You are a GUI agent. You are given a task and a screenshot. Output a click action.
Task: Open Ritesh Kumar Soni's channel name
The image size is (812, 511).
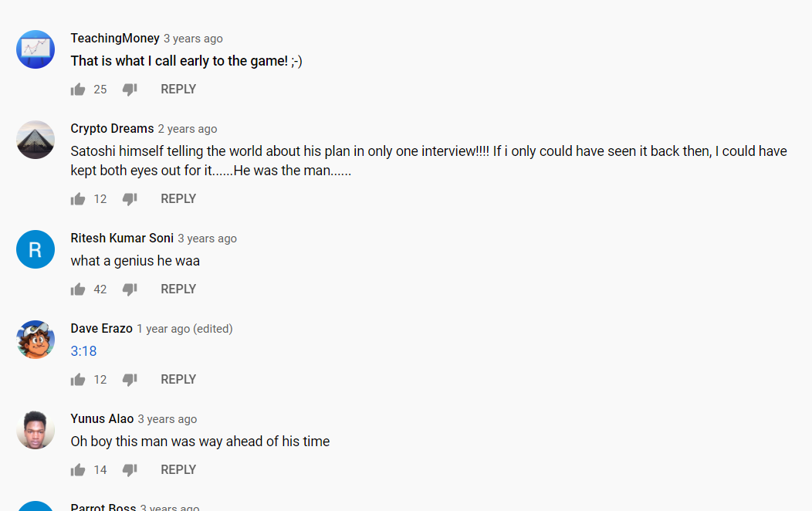pos(122,239)
